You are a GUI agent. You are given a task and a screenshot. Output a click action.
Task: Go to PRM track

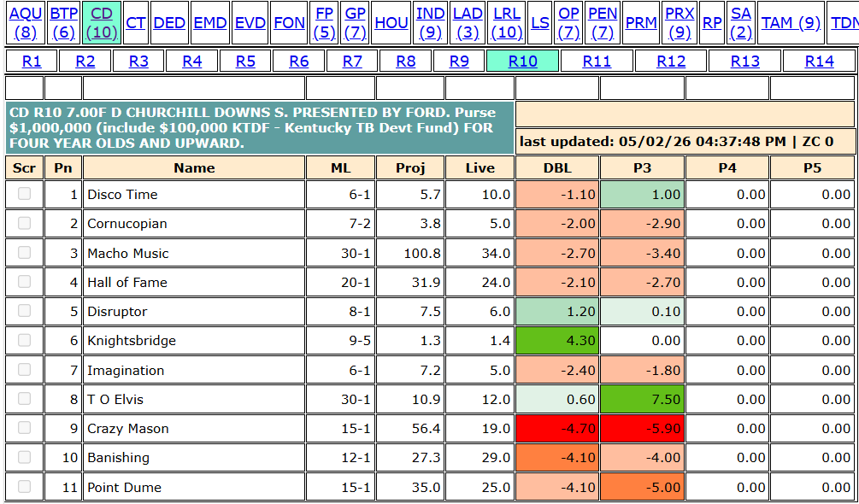pyautogui.click(x=641, y=22)
